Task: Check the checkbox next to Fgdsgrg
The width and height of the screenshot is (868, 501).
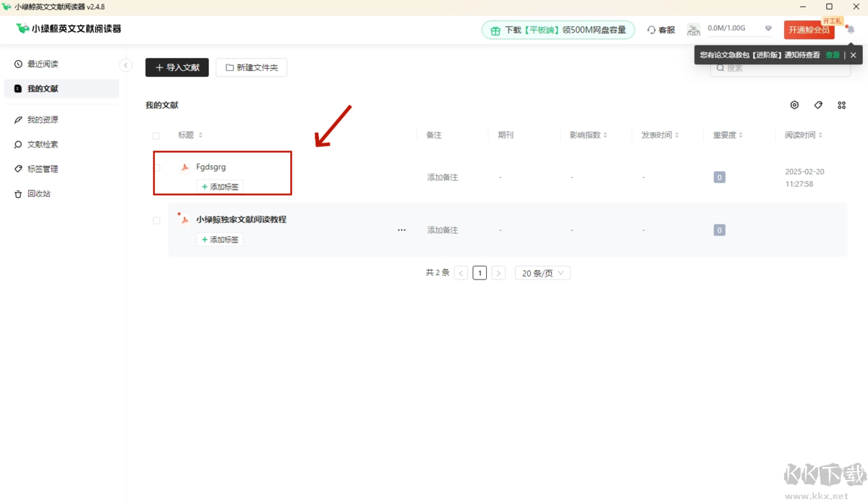Action: [x=156, y=167]
